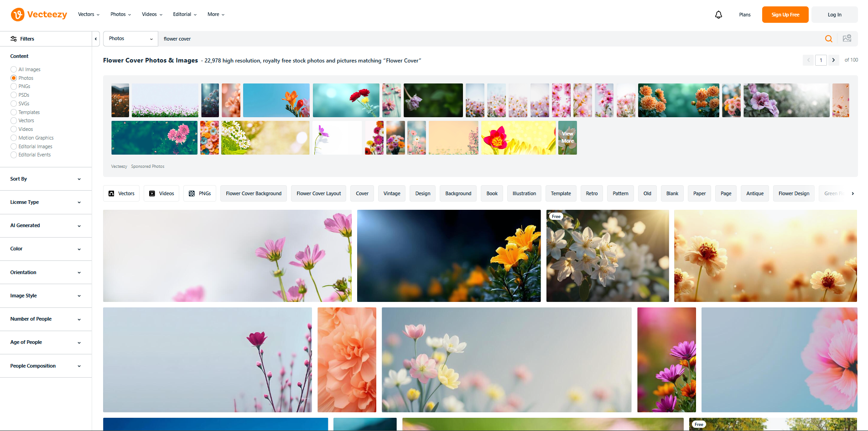
Task: Click the Antique tag
Action: click(755, 193)
